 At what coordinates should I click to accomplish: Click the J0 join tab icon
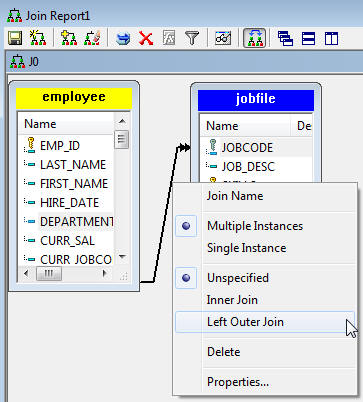[17, 62]
